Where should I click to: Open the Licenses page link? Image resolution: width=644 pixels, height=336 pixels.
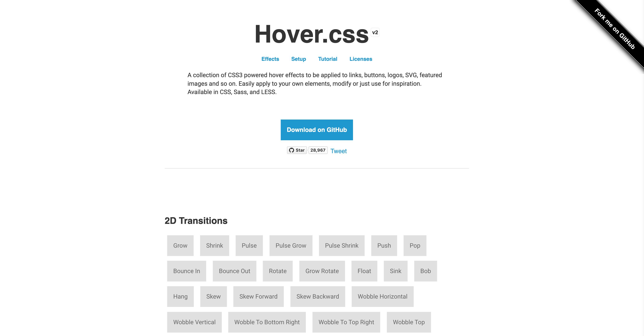pos(361,59)
